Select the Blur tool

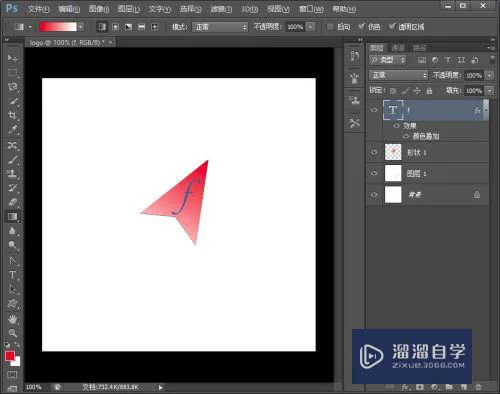(x=12, y=231)
